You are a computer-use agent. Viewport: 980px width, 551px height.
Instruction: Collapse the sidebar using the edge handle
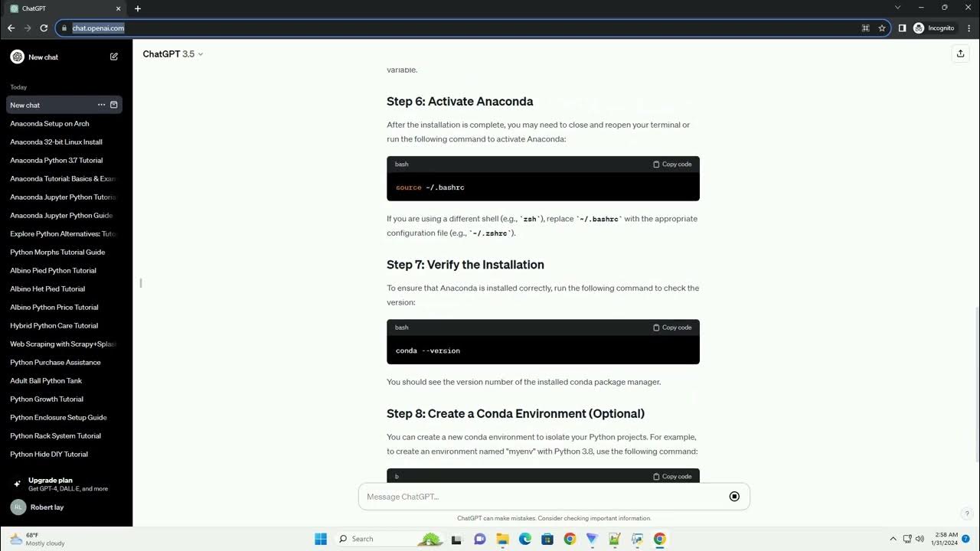pyautogui.click(x=141, y=283)
